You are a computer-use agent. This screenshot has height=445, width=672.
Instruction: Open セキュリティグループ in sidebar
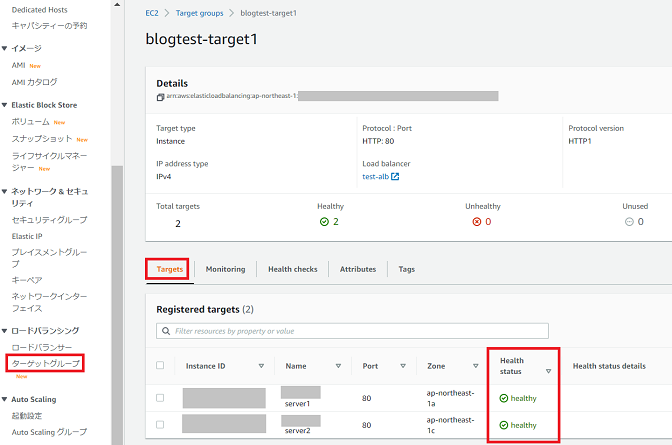point(49,220)
